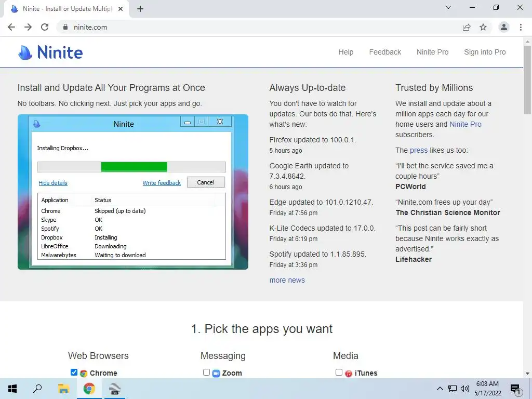Close the Ninite browser tab

click(121, 9)
